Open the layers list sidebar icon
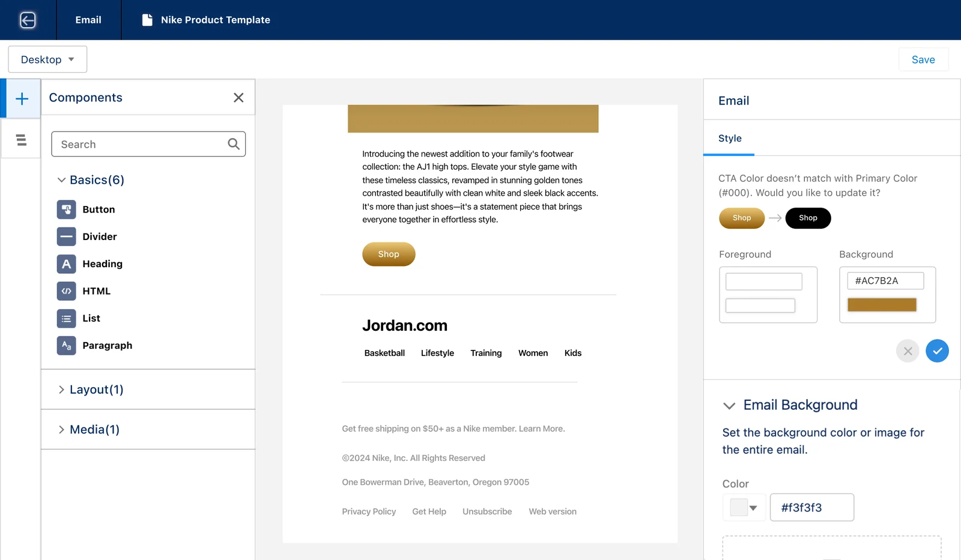The width and height of the screenshot is (961, 560). coord(22,140)
